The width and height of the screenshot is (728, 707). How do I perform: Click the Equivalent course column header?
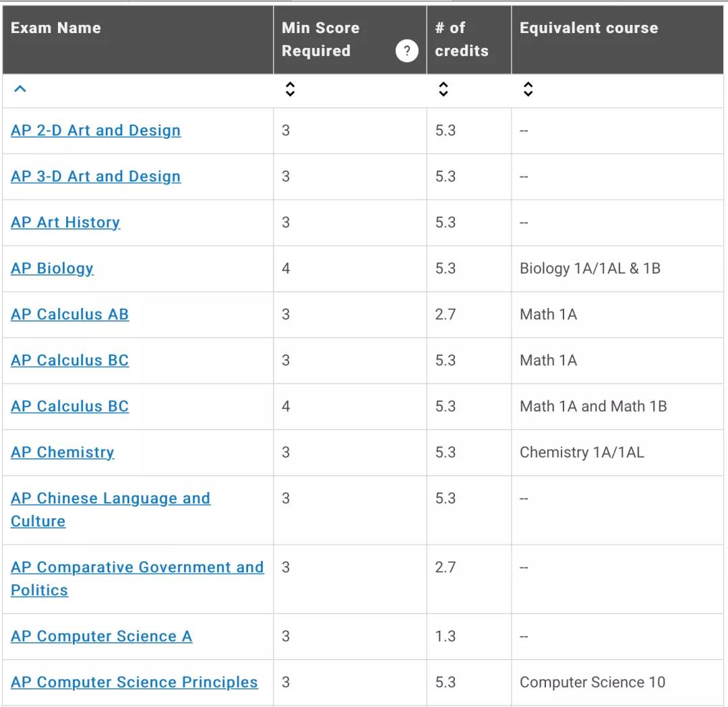tap(588, 28)
